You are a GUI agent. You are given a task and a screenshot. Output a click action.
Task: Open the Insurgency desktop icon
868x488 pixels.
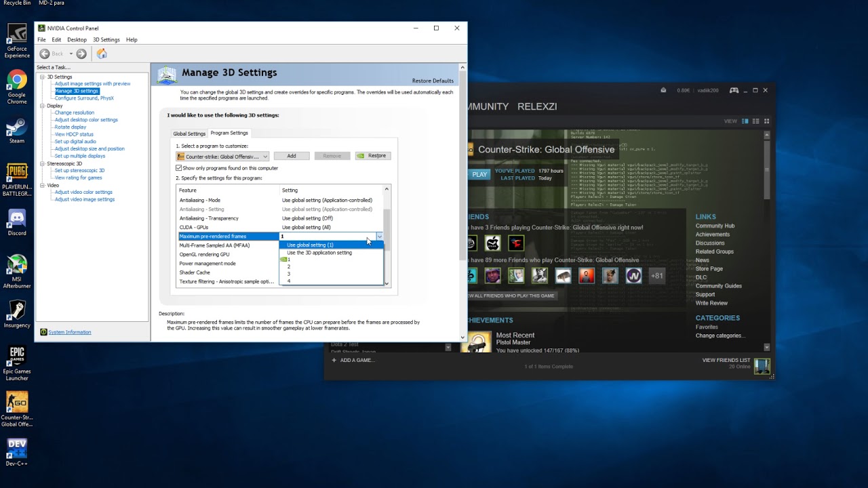coord(17,315)
